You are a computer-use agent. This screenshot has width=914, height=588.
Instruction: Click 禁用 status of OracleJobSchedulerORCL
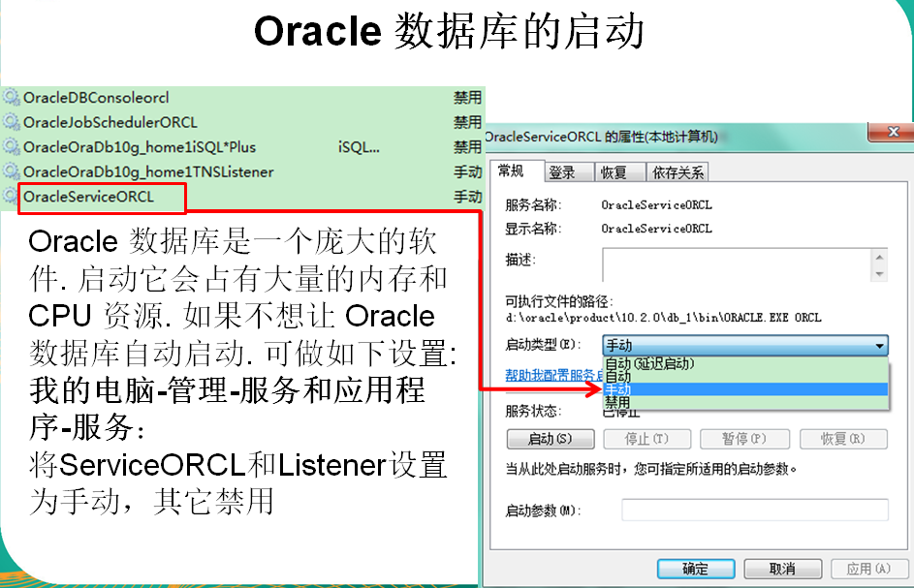[467, 122]
